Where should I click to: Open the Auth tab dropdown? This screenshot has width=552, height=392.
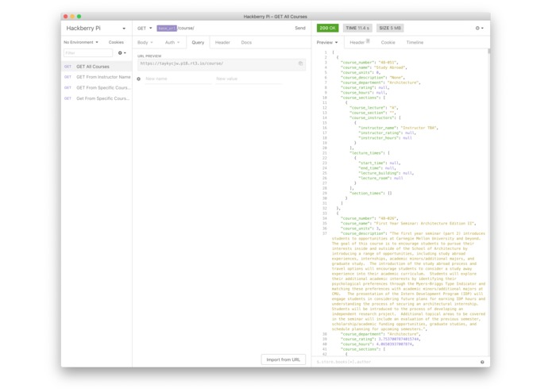(x=172, y=42)
